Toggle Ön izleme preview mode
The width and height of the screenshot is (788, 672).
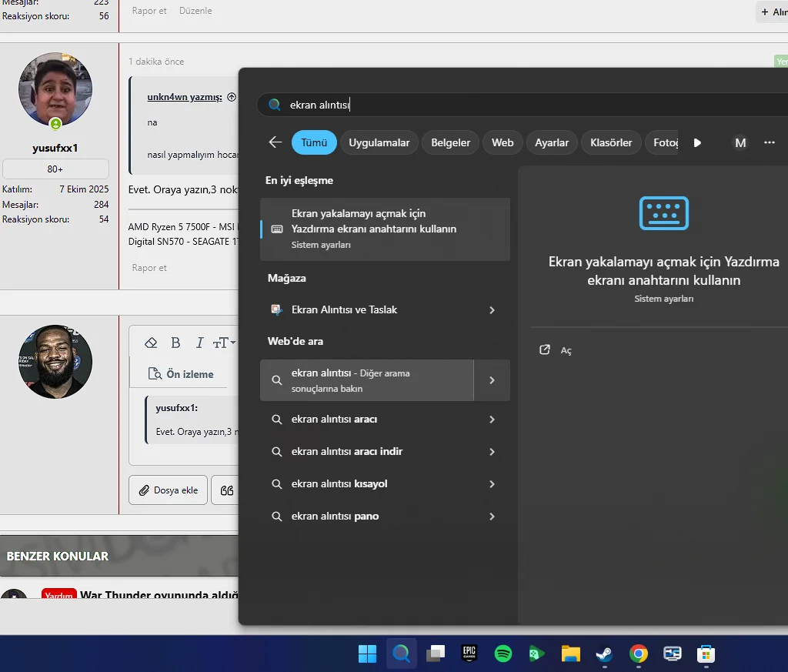[x=182, y=374]
